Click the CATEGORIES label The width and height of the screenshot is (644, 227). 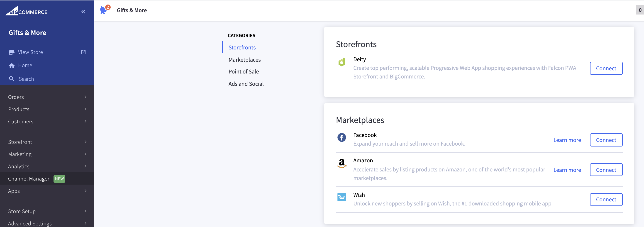coord(241,36)
